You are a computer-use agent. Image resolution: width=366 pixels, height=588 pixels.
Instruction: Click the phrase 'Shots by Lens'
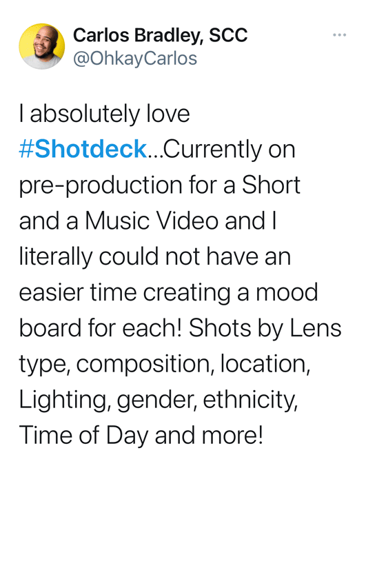[265, 328]
